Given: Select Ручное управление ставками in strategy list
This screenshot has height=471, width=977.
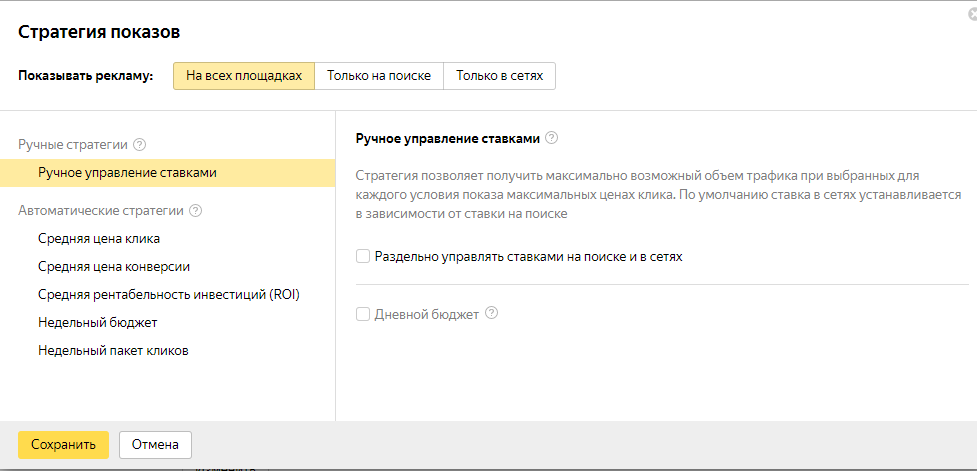Looking at the screenshot, I should point(127,173).
